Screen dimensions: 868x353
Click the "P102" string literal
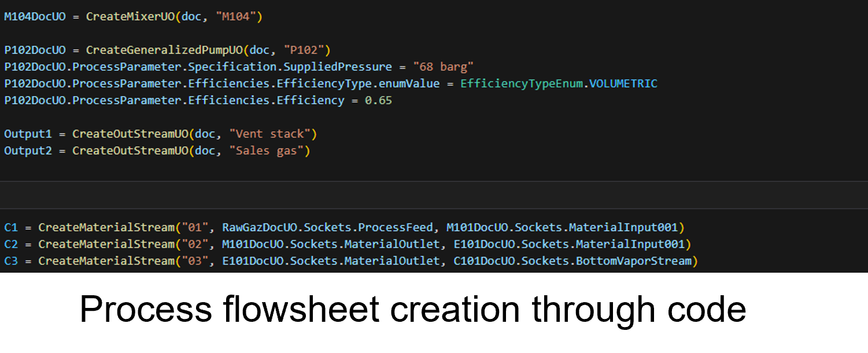pyautogui.click(x=304, y=50)
